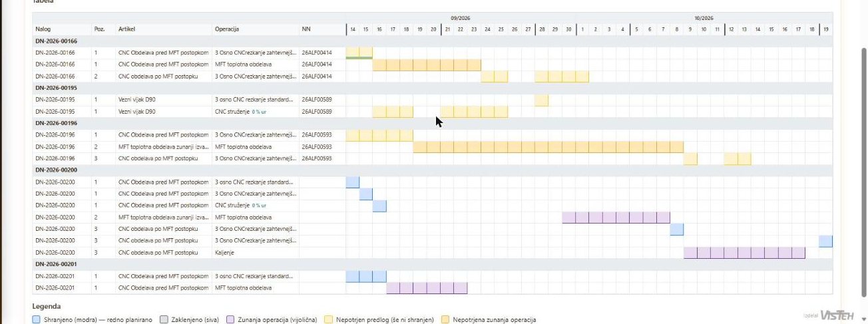Click the yellow Nepotrjen predlog legend swatch
The height and width of the screenshot is (324, 868).
click(328, 319)
